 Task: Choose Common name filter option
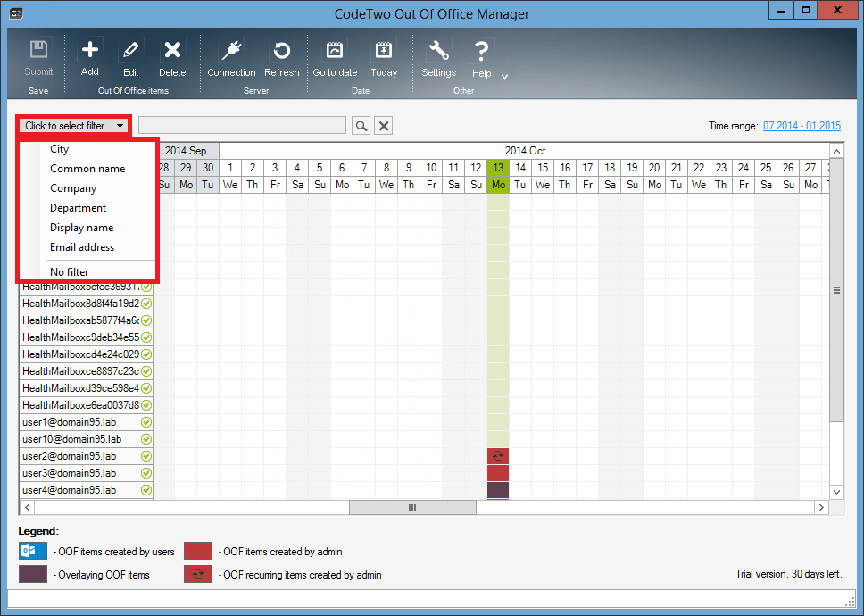[x=87, y=169]
